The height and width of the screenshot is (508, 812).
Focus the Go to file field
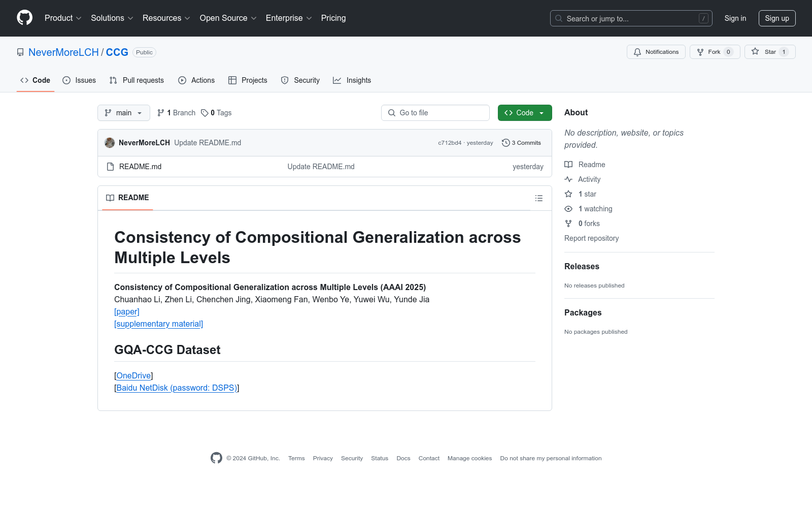tap(435, 113)
